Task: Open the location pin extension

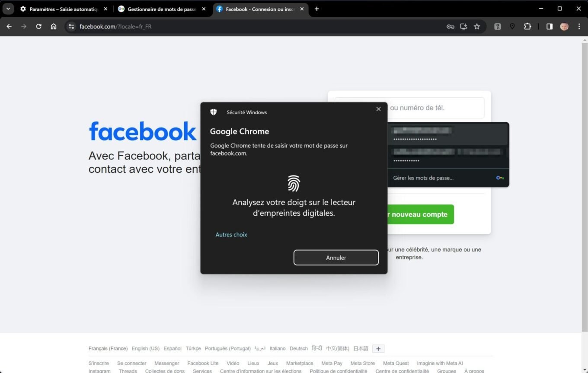Action: click(x=512, y=26)
